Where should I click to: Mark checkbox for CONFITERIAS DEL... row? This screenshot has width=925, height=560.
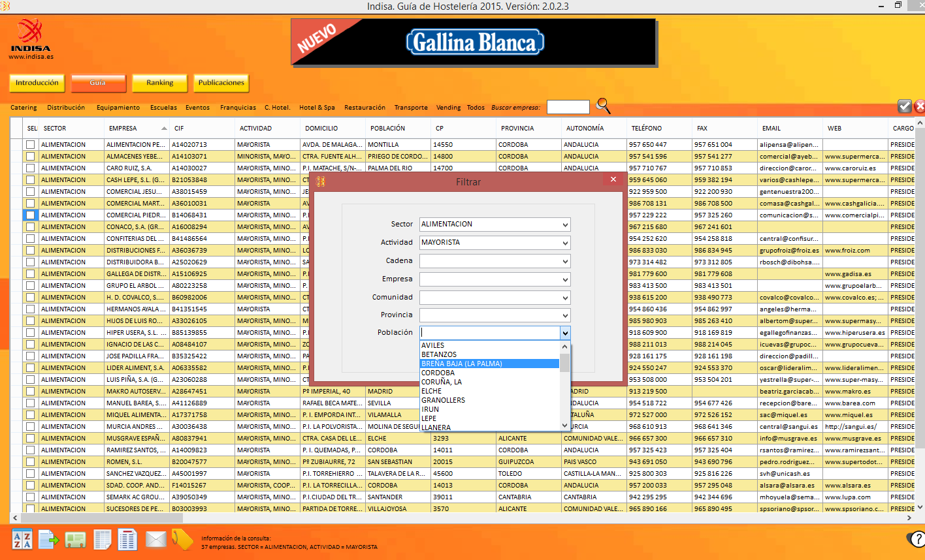tap(30, 238)
